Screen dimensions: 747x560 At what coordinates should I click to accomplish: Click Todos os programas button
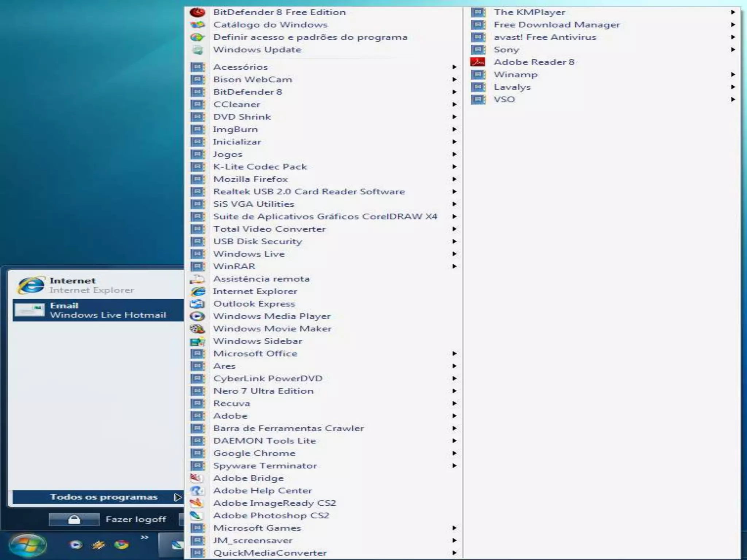[x=104, y=497]
